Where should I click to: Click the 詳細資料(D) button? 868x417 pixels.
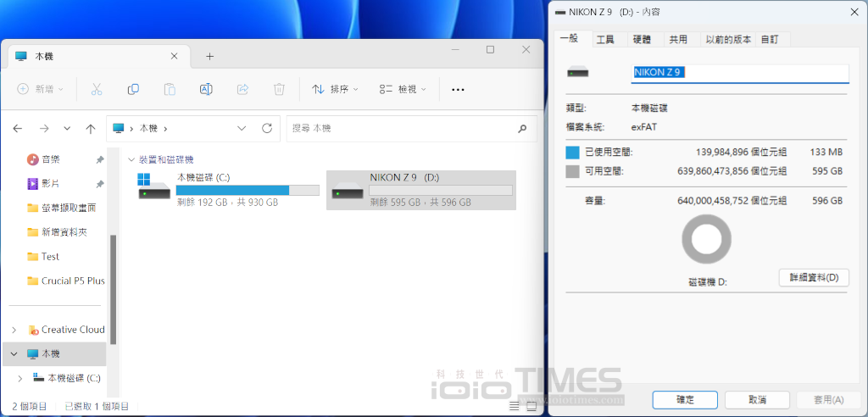tap(813, 278)
